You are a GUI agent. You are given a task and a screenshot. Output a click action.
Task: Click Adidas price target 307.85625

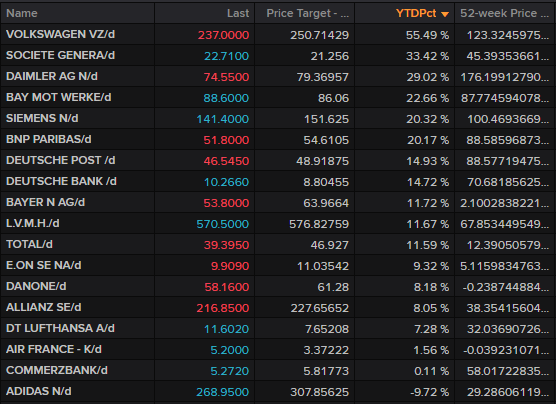pyautogui.click(x=319, y=392)
